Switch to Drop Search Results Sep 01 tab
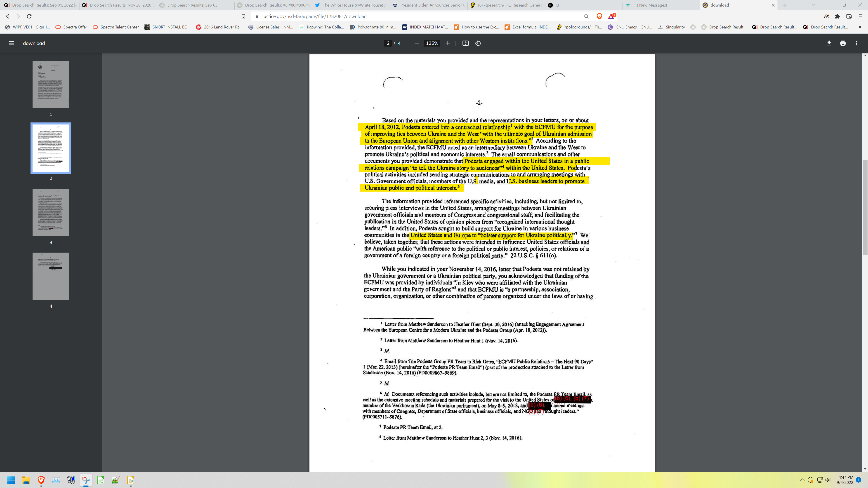Image resolution: width=868 pixels, height=488 pixels. pos(40,5)
